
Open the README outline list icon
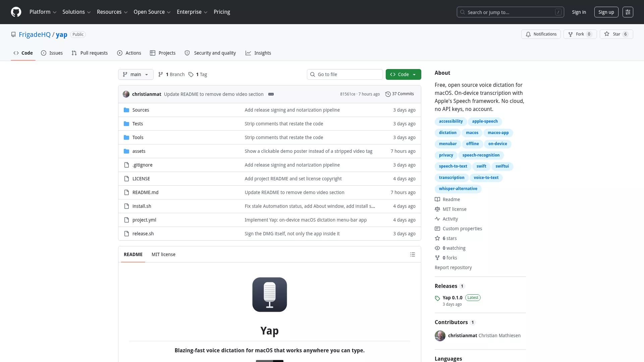click(413, 254)
